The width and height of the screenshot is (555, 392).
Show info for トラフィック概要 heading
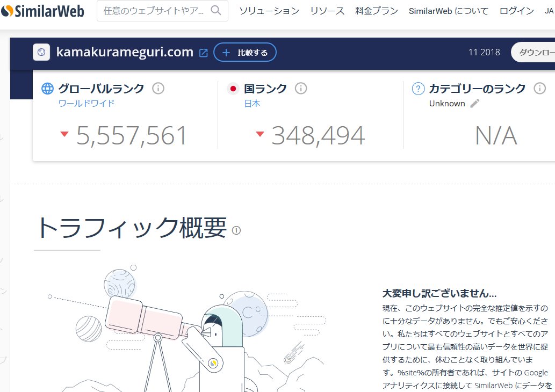point(236,230)
